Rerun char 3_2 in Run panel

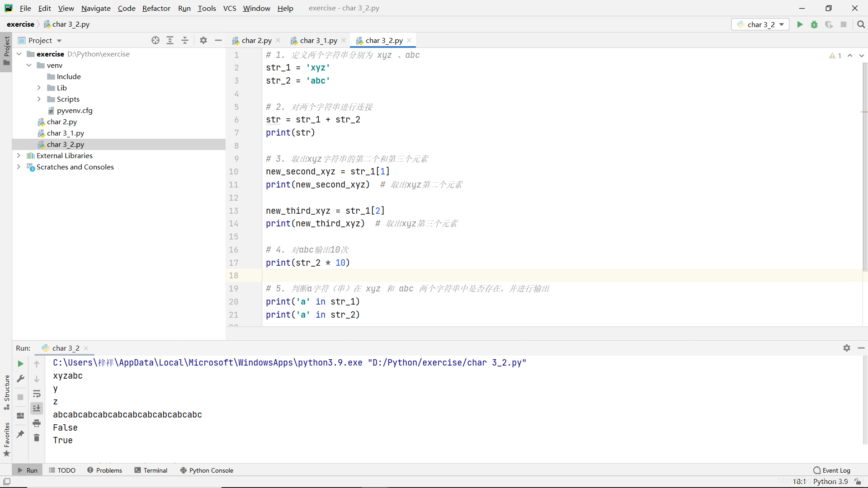20,364
